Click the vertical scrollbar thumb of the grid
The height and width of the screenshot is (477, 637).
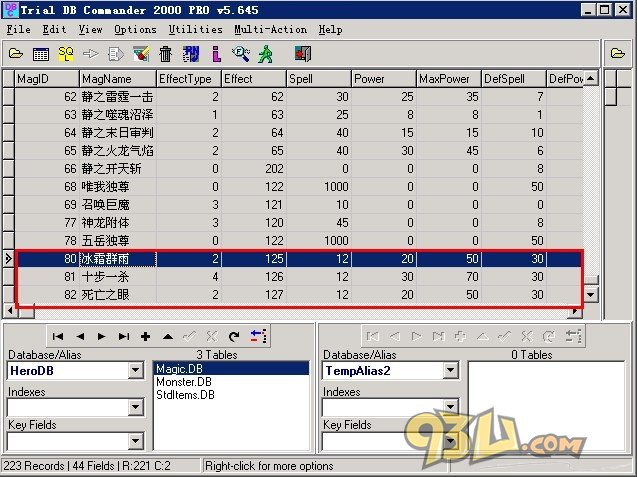tap(591, 280)
